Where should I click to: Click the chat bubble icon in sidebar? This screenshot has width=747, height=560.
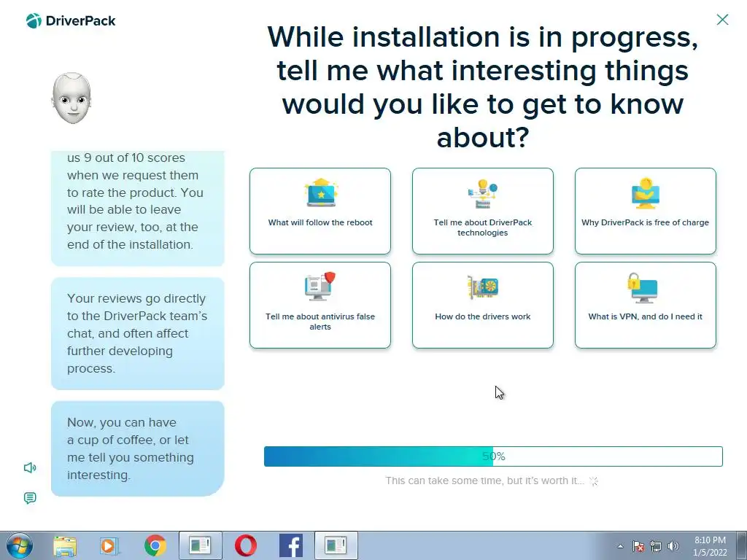coord(29,498)
